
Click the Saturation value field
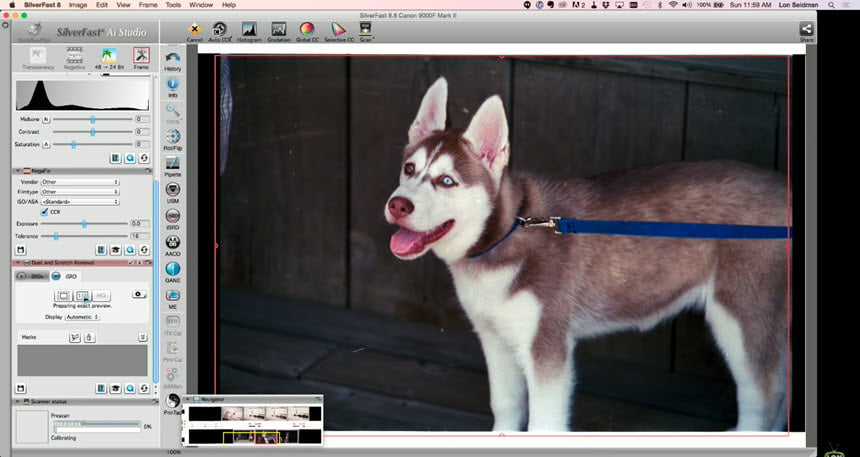pos(142,144)
